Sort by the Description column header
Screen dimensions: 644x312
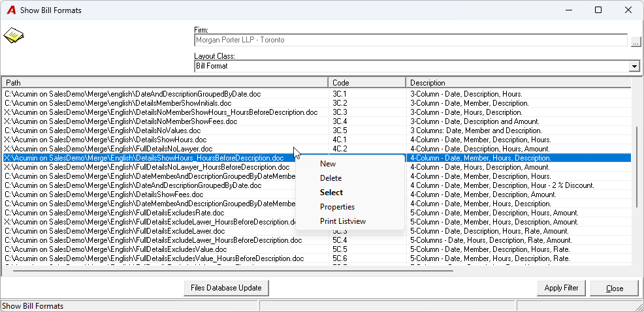tap(519, 82)
